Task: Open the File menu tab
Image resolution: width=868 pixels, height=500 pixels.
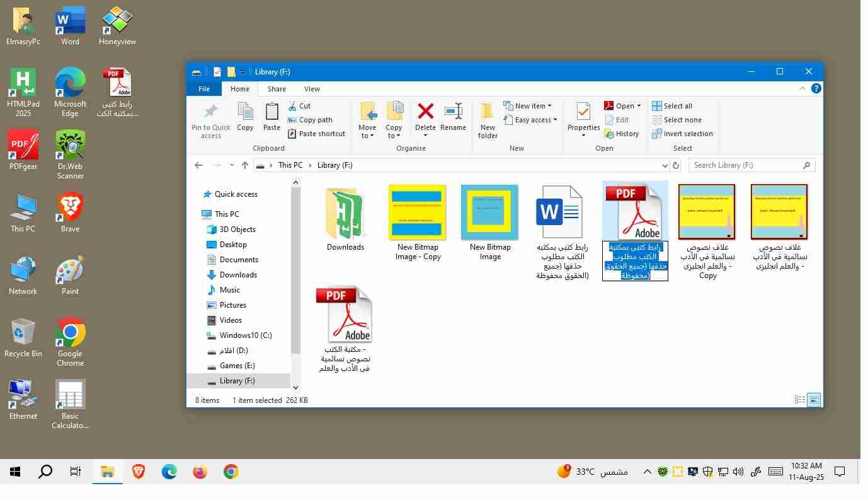Action: pyautogui.click(x=204, y=89)
